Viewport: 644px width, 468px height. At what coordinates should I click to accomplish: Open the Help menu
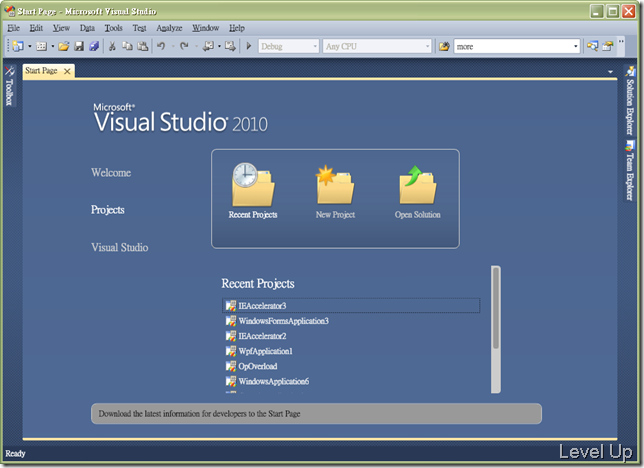tap(237, 28)
